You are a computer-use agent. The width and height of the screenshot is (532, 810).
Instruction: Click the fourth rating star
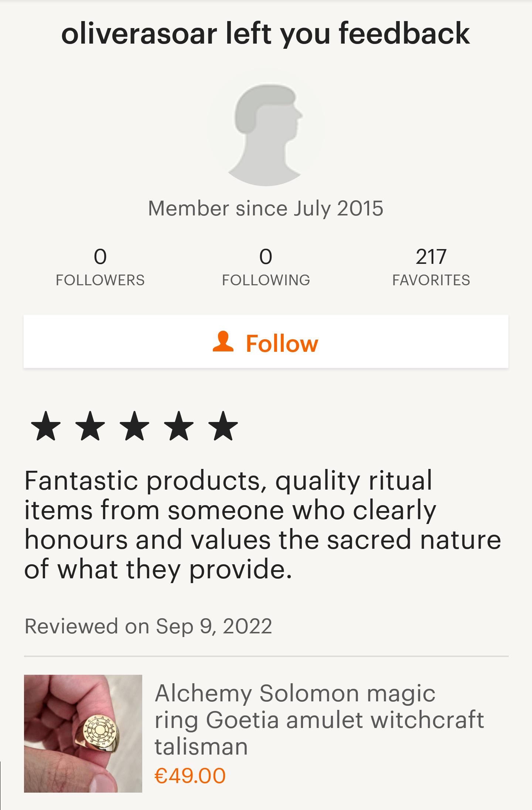[x=179, y=426]
